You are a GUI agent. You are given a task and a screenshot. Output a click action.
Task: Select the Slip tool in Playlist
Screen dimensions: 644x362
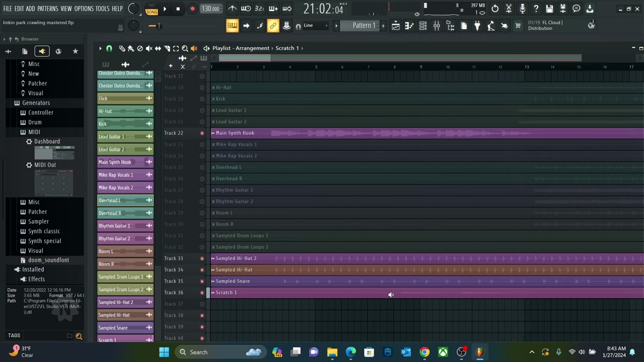158,48
